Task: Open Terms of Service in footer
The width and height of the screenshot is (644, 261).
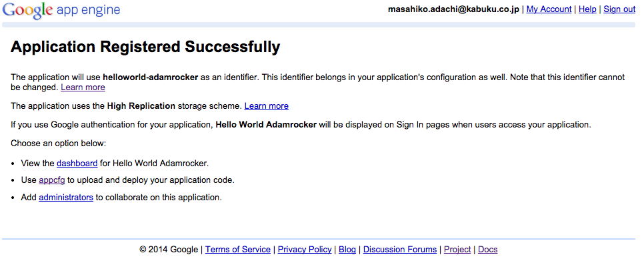Action: pyautogui.click(x=238, y=250)
